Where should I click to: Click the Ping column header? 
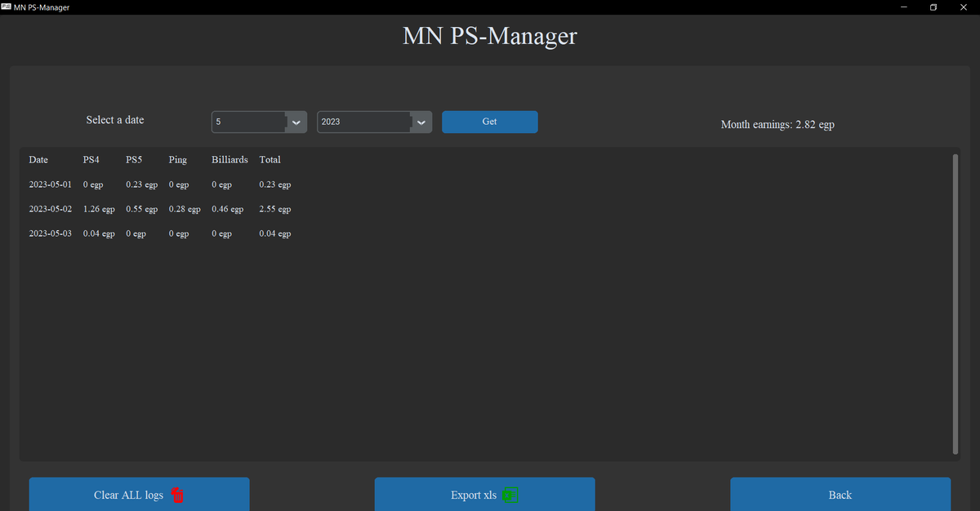point(177,160)
